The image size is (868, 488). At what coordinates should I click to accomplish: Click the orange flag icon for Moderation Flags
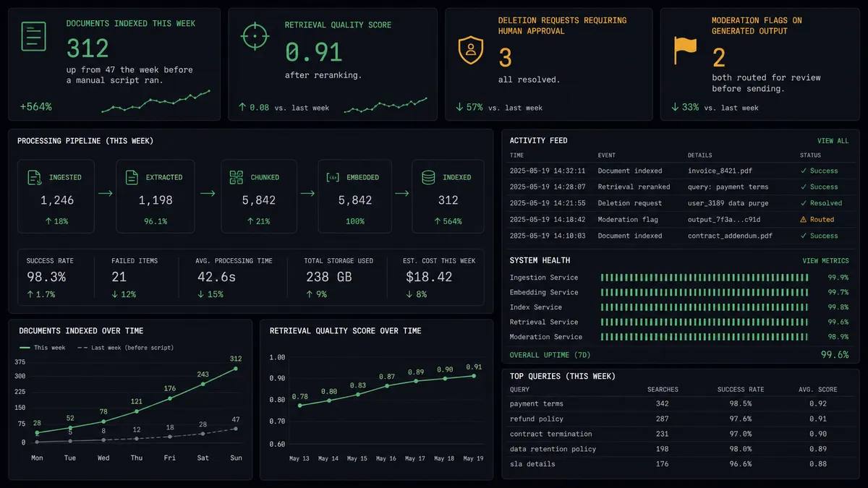click(x=685, y=50)
